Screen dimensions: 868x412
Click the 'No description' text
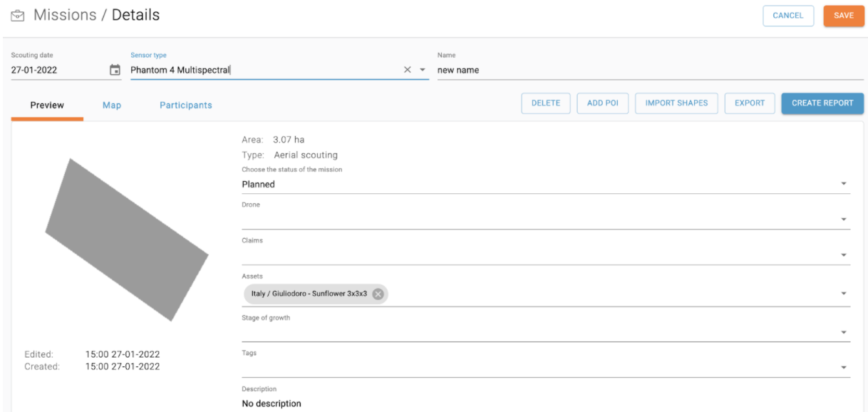point(272,403)
